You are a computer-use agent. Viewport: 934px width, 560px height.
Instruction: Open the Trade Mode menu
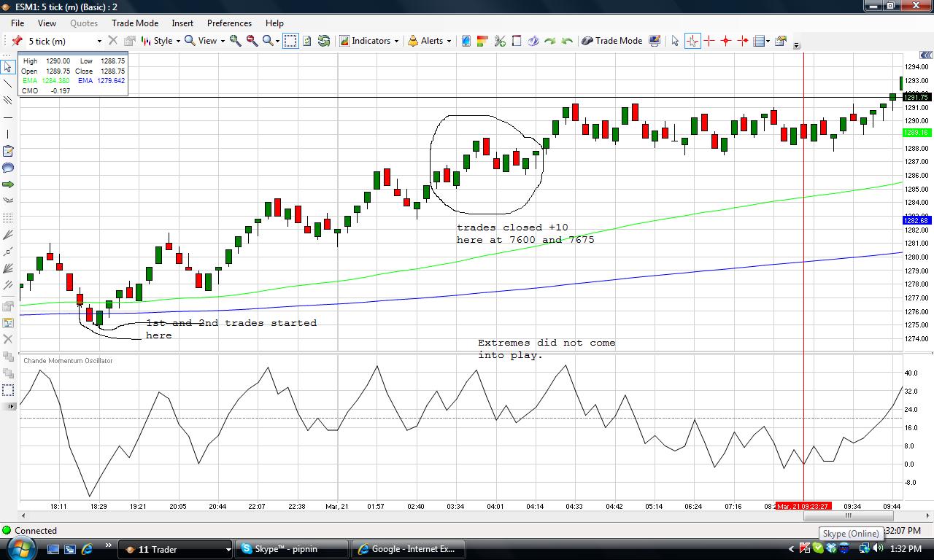pyautogui.click(x=135, y=23)
